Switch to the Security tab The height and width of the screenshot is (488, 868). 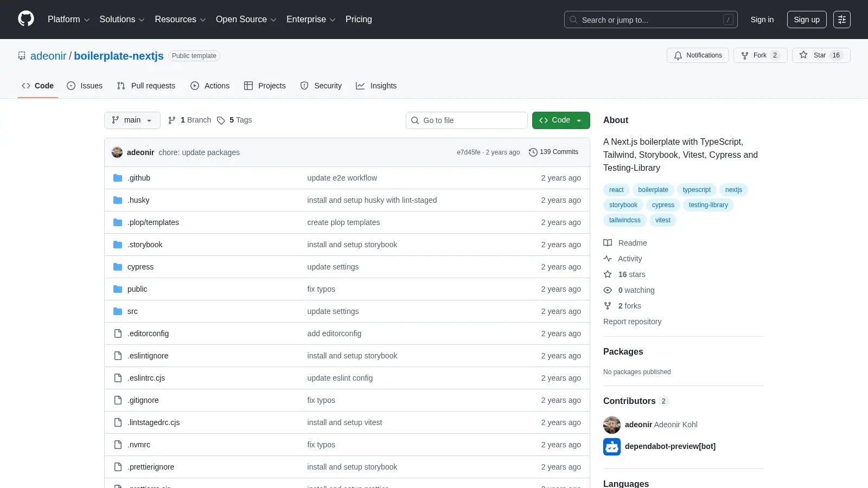[321, 86]
